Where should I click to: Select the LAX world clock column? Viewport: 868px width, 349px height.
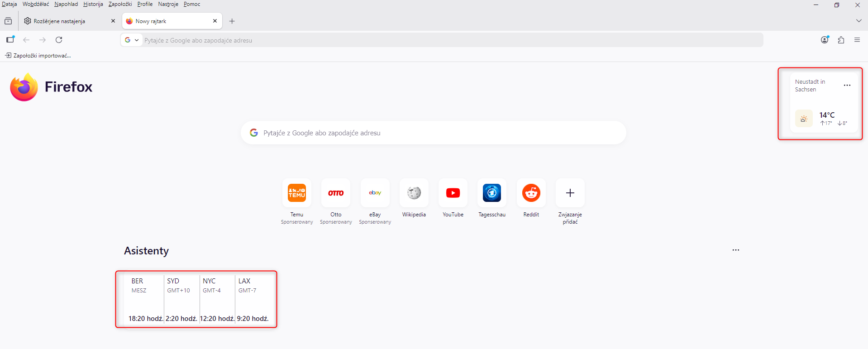(253, 299)
